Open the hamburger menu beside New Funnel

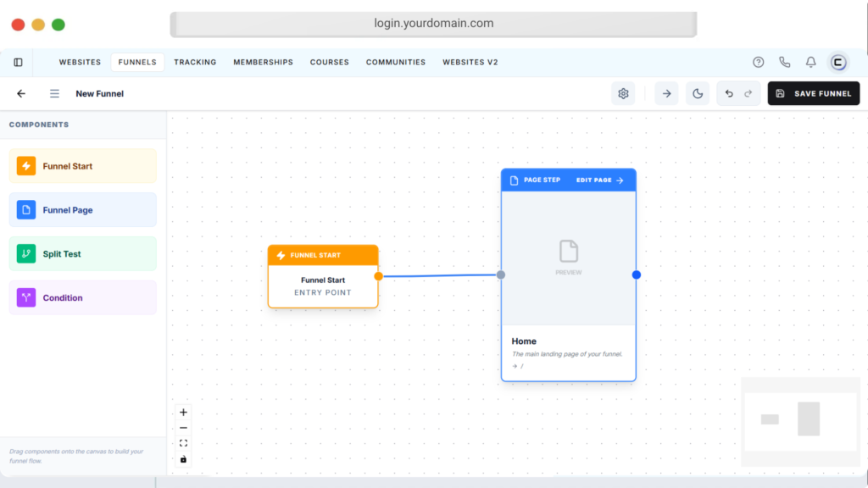(x=54, y=94)
